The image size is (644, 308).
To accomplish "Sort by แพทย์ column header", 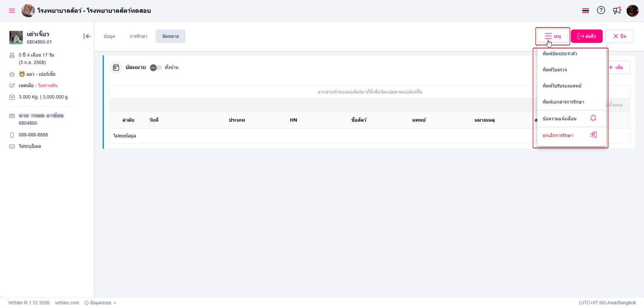I will point(419,120).
